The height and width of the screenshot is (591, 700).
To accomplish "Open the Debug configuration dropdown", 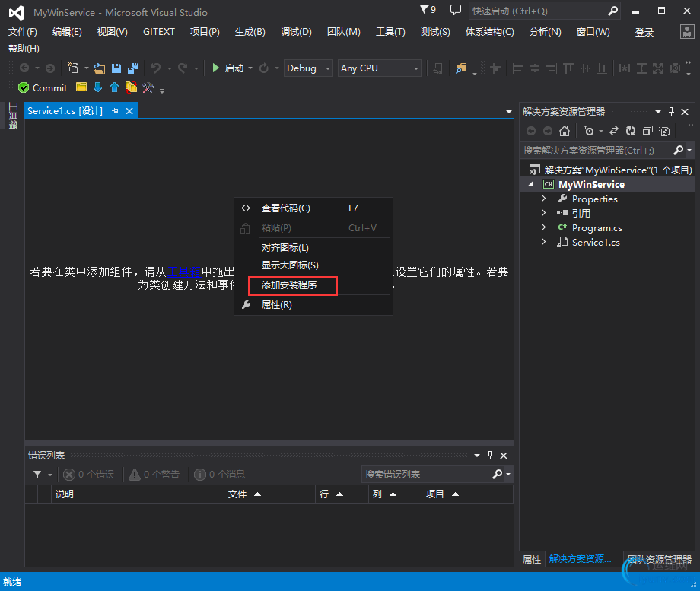I will click(308, 68).
